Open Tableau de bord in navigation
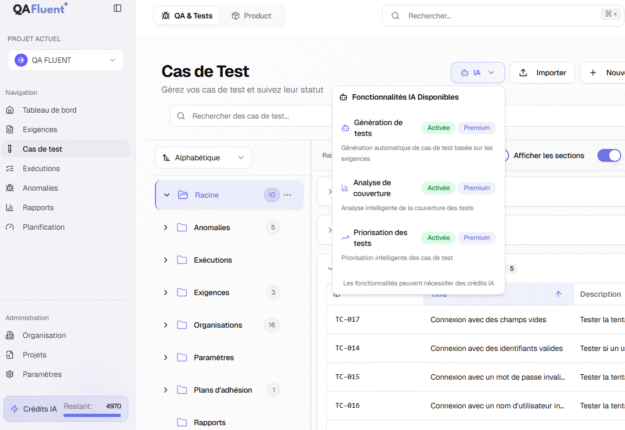Screen dimensions: 625x430 pos(63,110)
